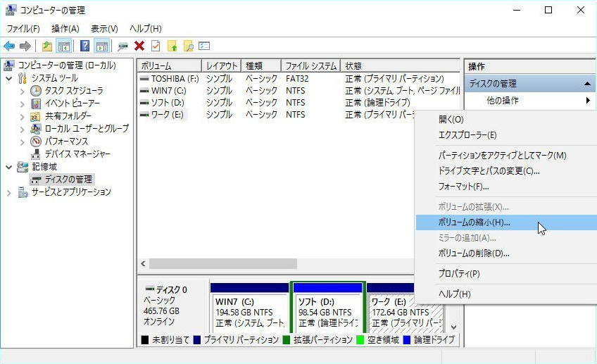The image size is (597, 364).
Task: Click the yellow folder with green arrow icon
Action: [172, 46]
